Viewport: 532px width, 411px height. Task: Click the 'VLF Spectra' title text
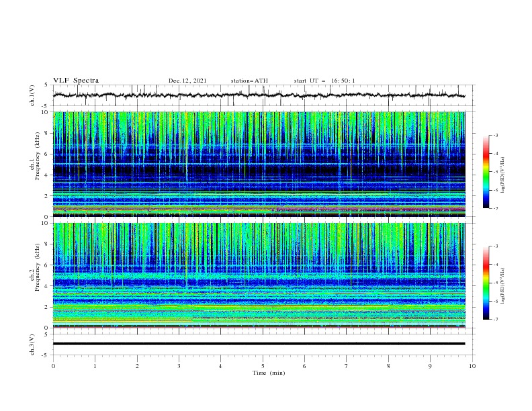(76, 81)
